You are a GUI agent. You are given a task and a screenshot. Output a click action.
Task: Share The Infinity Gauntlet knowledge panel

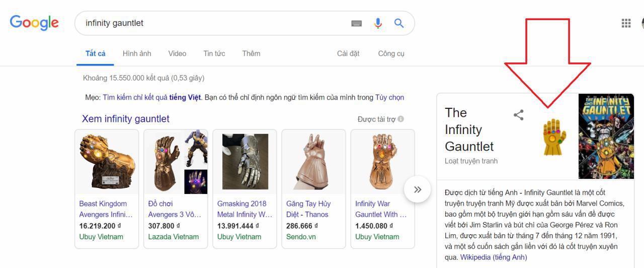(519, 115)
